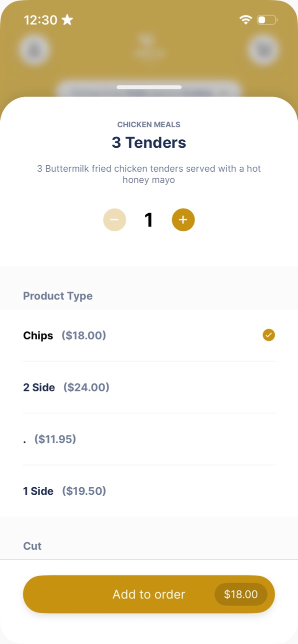Select the Chips ($18.00) option

(149, 335)
